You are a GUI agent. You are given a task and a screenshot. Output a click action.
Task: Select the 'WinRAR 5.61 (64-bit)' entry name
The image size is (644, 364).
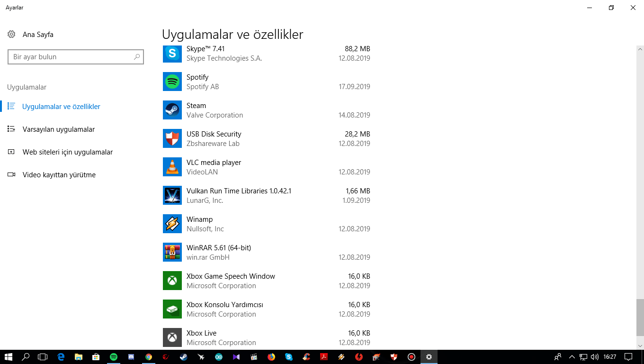tap(219, 248)
